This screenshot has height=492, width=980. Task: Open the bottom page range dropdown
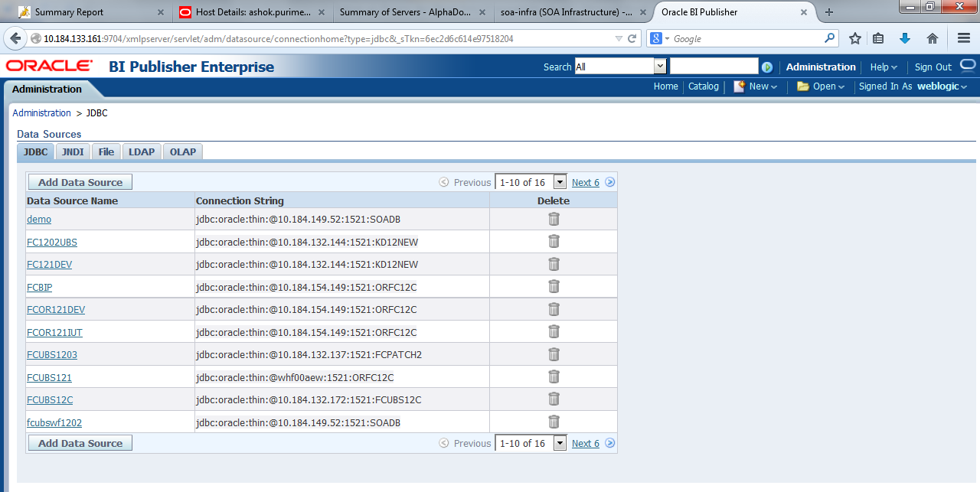[560, 443]
